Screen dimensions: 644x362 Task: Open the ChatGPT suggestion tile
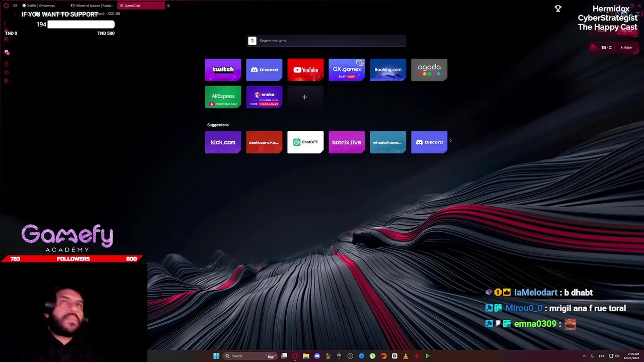(x=305, y=142)
